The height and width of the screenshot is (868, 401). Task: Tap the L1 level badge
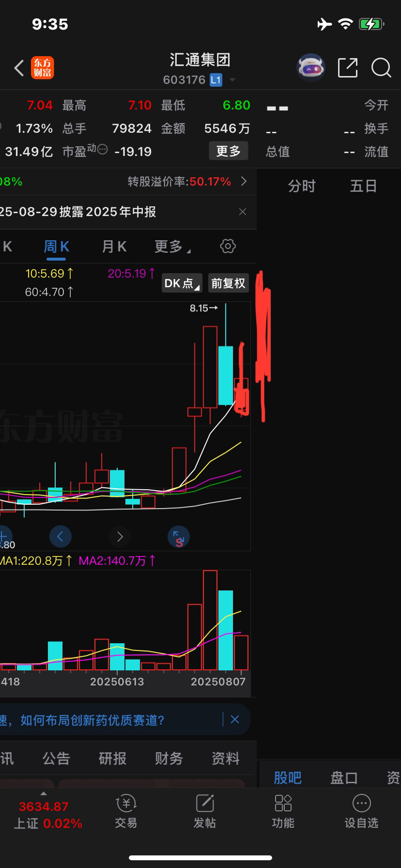[x=216, y=80]
